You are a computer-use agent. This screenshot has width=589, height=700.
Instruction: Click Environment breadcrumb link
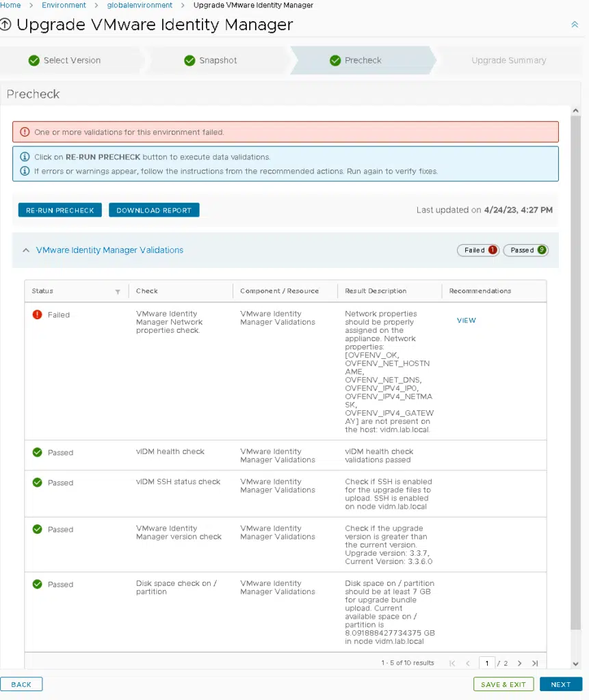(64, 5)
